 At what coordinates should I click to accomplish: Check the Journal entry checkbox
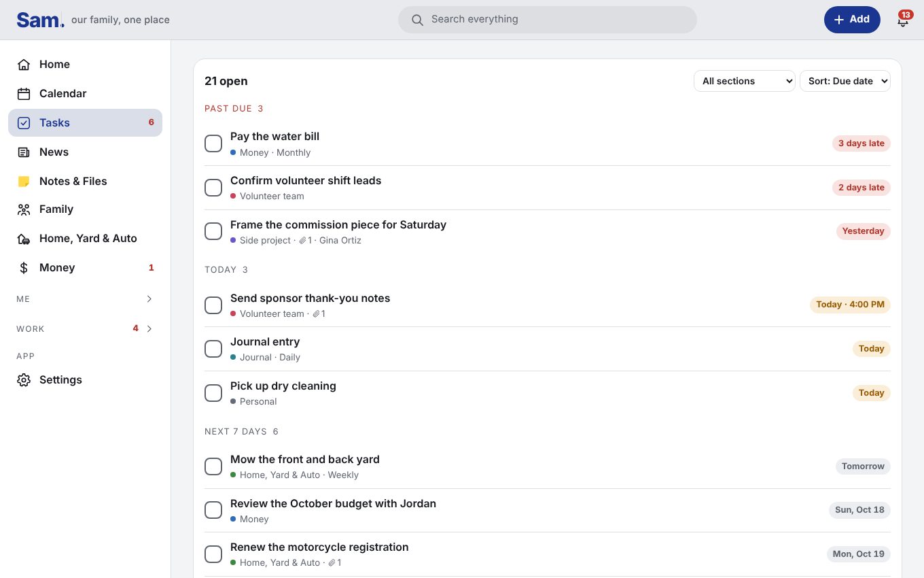click(213, 349)
